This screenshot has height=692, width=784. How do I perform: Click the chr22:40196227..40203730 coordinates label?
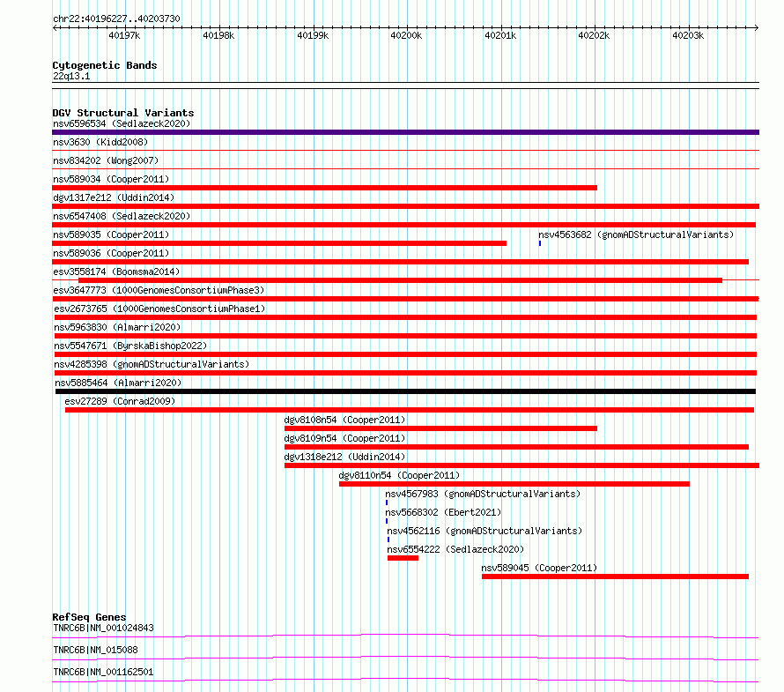pos(116,19)
